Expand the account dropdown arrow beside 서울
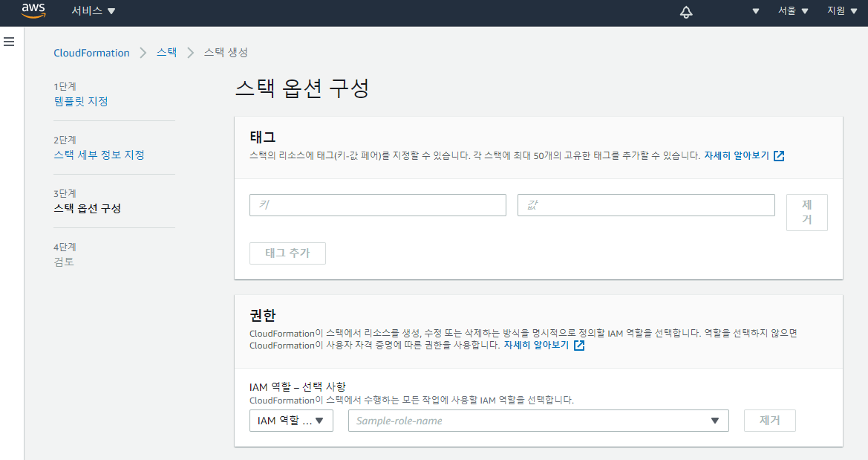 [x=756, y=11]
